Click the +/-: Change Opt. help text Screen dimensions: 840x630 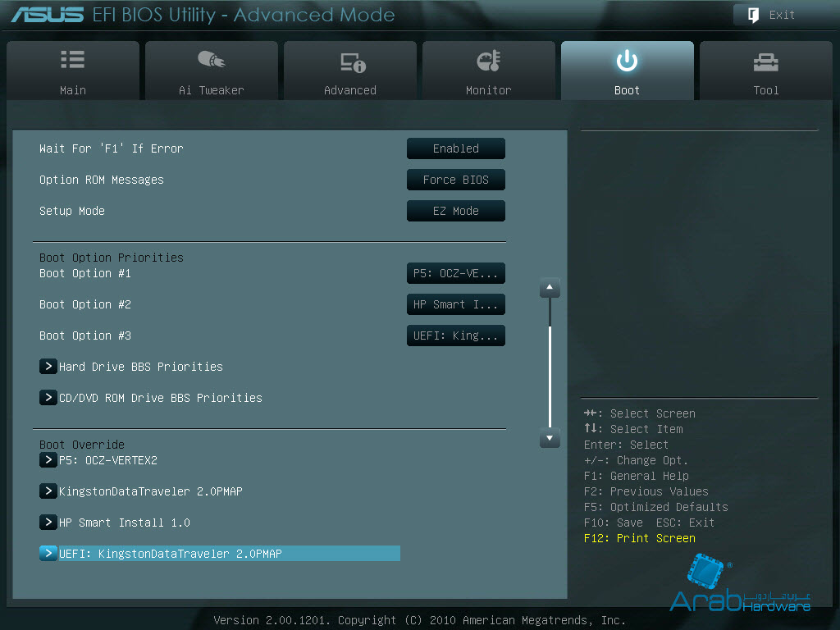coord(636,460)
